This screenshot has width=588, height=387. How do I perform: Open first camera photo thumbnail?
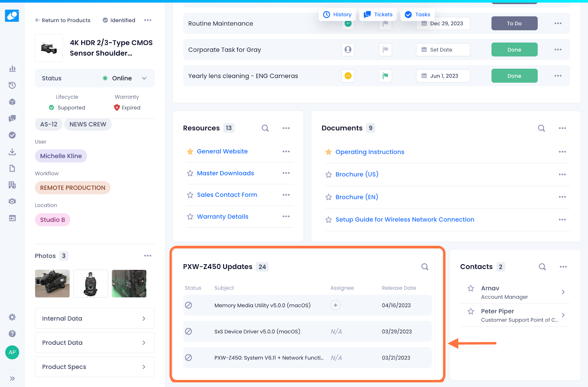(52, 284)
